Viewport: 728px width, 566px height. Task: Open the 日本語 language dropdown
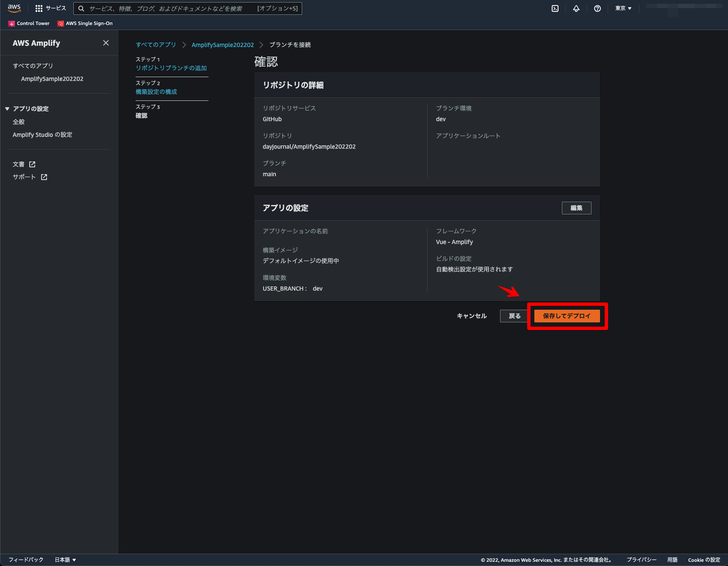tap(65, 560)
